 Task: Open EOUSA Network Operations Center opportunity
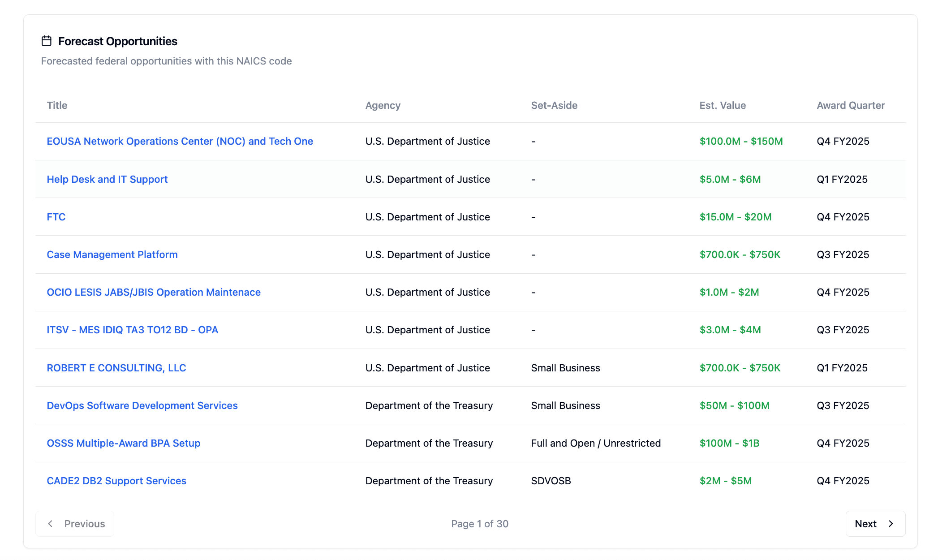[x=180, y=142]
